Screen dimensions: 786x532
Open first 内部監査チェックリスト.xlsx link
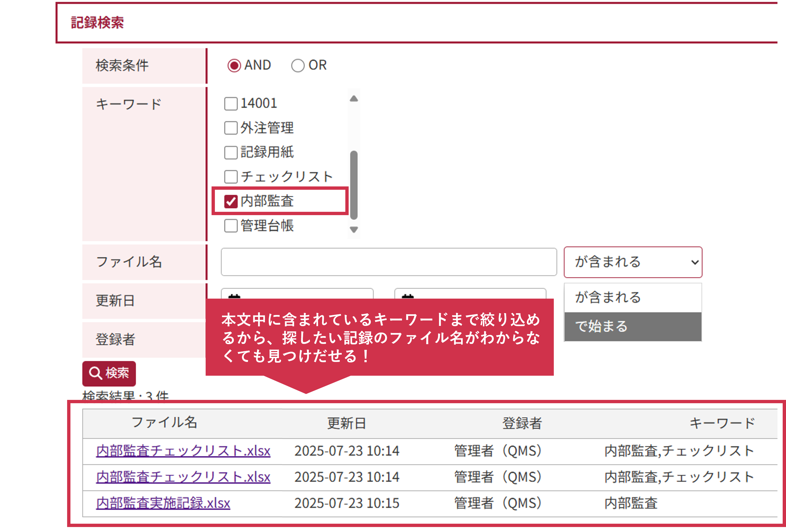click(x=183, y=451)
